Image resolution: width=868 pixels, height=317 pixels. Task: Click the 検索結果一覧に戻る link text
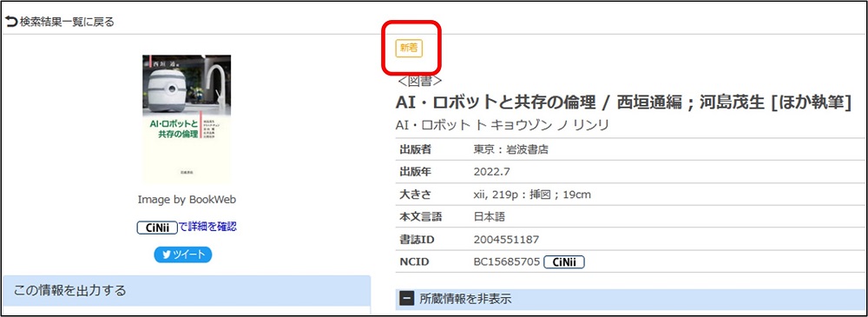click(x=67, y=23)
